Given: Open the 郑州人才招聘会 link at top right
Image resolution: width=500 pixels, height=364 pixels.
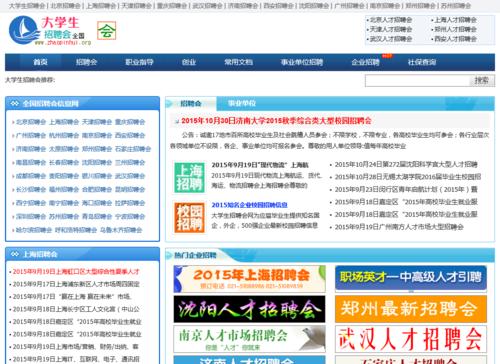Looking at the screenshot, I should tap(455, 29).
